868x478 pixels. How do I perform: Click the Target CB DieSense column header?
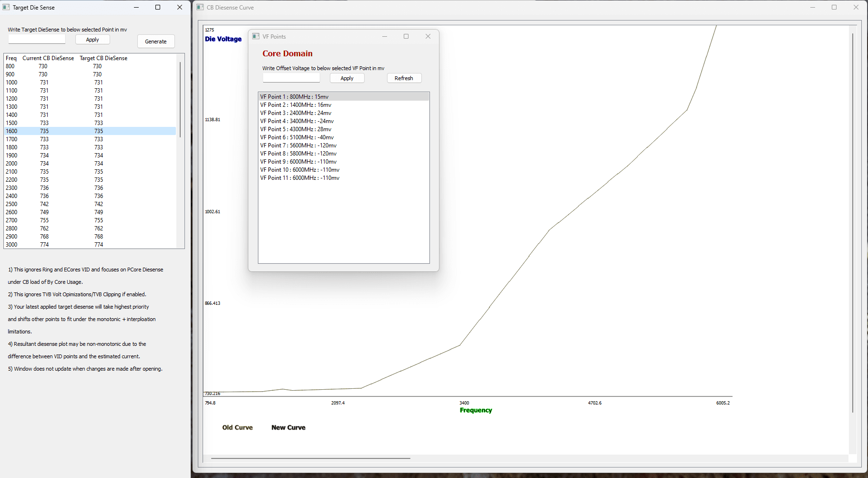pyautogui.click(x=103, y=58)
